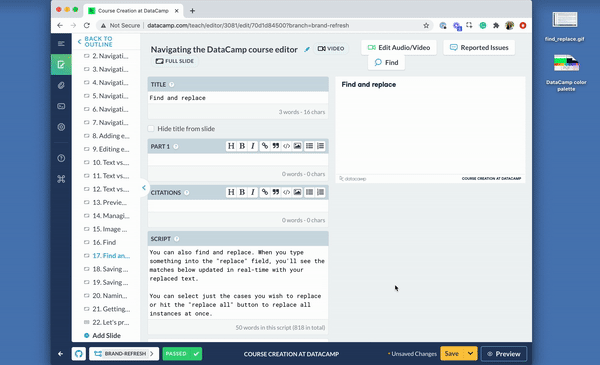
Task: Toggle Bold in the CITATIONS toolbar
Action: click(x=242, y=192)
